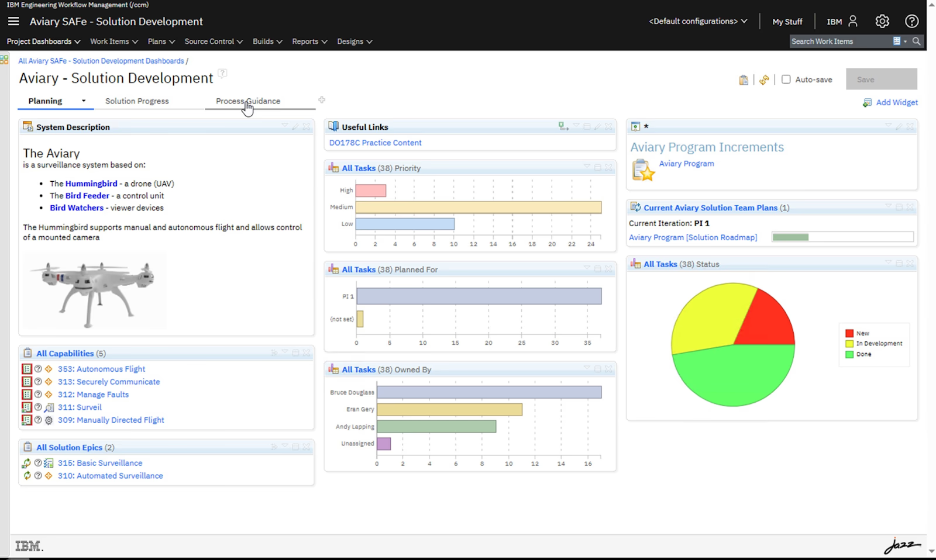This screenshot has width=936, height=560.
Task: Click the Bruce Douglass bar in Owned By chart
Action: [x=489, y=392]
